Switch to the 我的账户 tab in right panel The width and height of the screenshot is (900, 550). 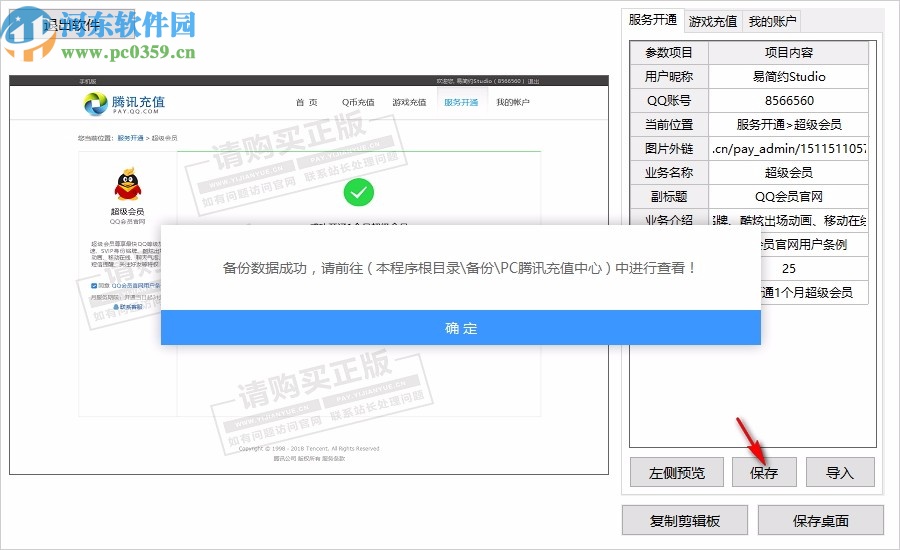pyautogui.click(x=772, y=21)
